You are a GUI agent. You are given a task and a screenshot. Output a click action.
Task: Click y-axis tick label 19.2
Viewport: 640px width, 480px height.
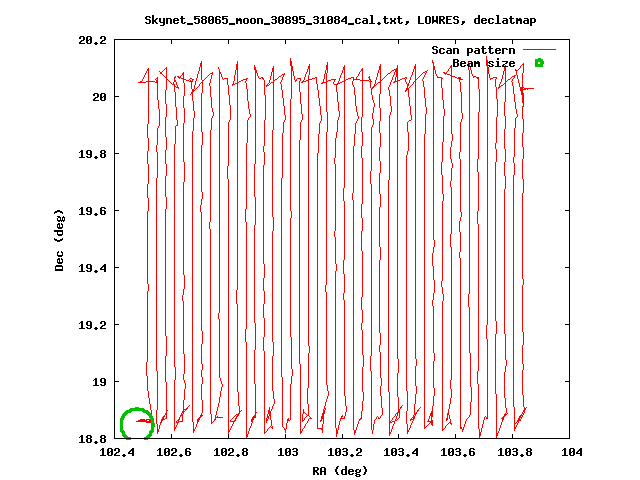pyautogui.click(x=92, y=325)
